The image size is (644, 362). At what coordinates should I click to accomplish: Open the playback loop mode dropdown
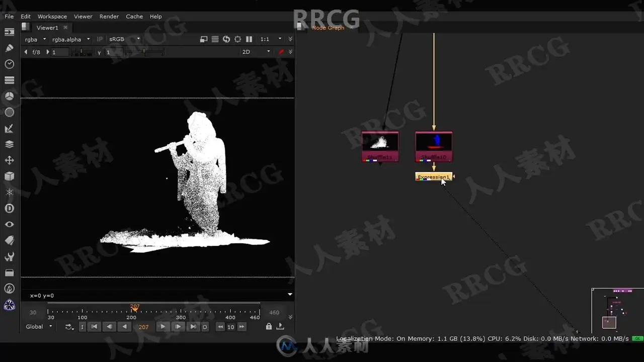70,327
